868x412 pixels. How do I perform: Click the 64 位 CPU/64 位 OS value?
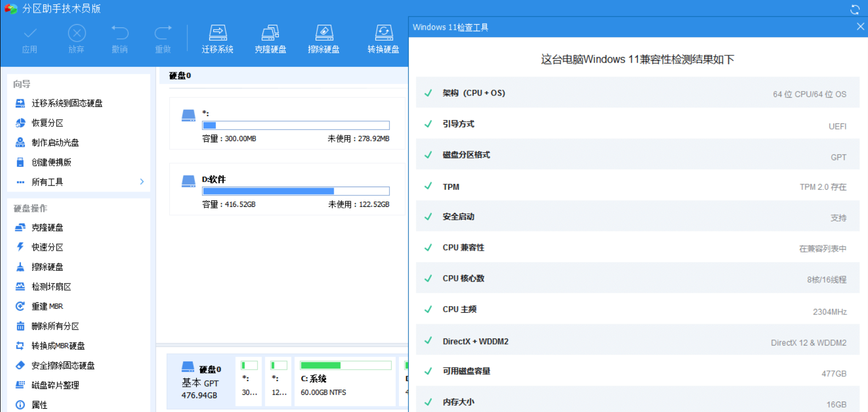pyautogui.click(x=810, y=94)
